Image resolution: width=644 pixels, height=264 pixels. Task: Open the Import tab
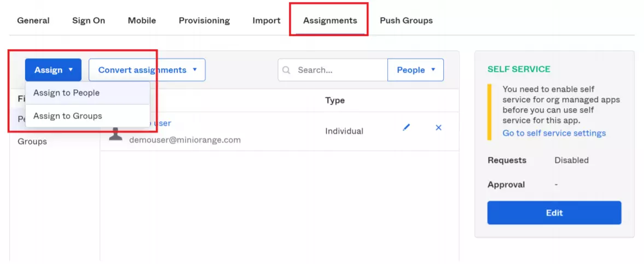pos(266,20)
